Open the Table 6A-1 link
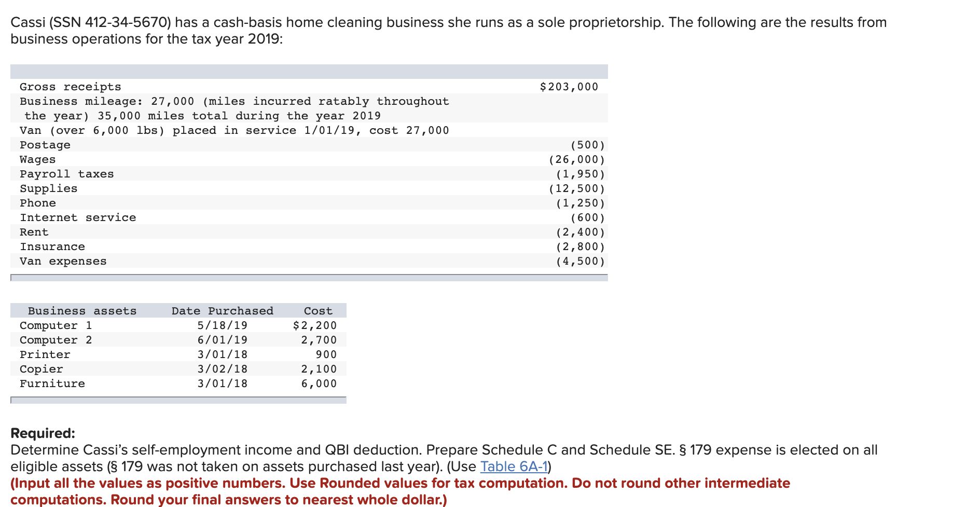Screen dimensions: 980x507 [x=514, y=467]
